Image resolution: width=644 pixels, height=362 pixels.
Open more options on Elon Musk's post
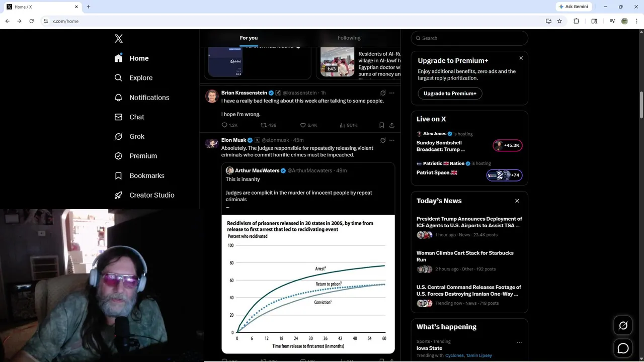tap(392, 140)
